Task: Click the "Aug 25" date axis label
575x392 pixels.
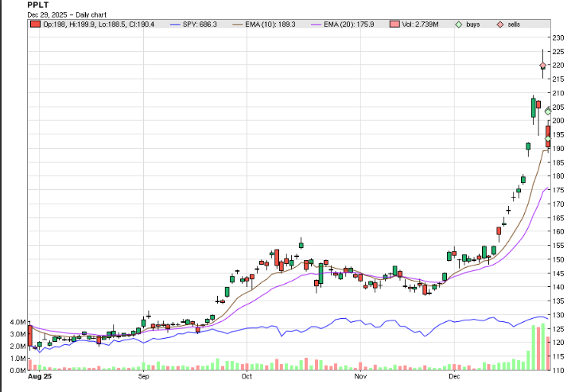Action: click(40, 377)
